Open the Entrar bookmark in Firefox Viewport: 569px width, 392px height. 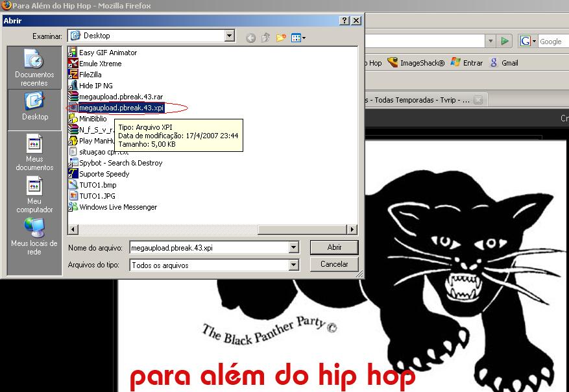point(466,63)
